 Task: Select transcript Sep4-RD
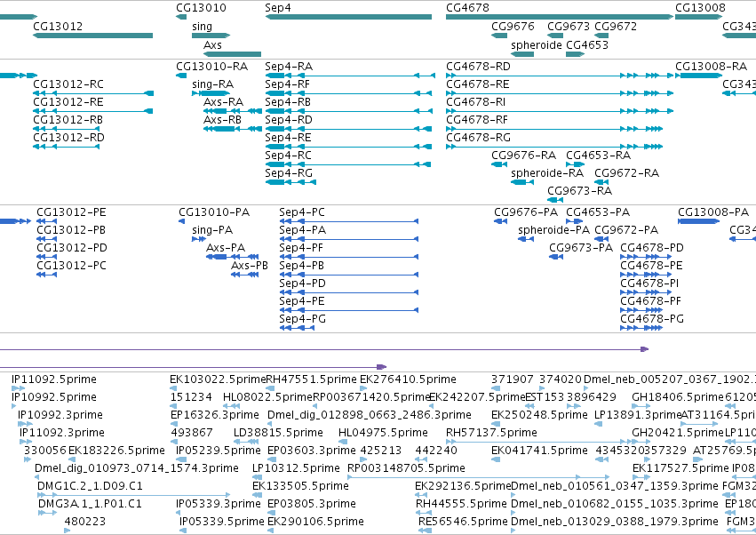tap(289, 120)
